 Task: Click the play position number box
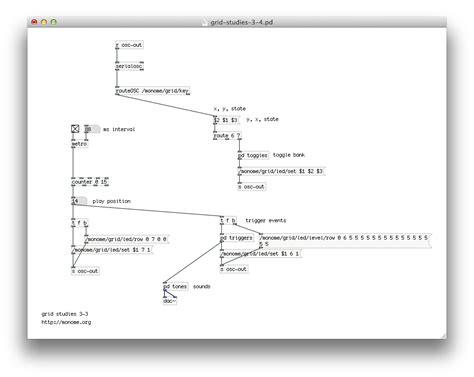(x=79, y=201)
